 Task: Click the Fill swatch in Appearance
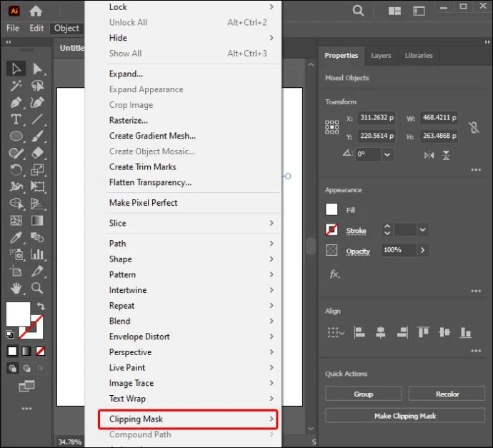pyautogui.click(x=332, y=209)
